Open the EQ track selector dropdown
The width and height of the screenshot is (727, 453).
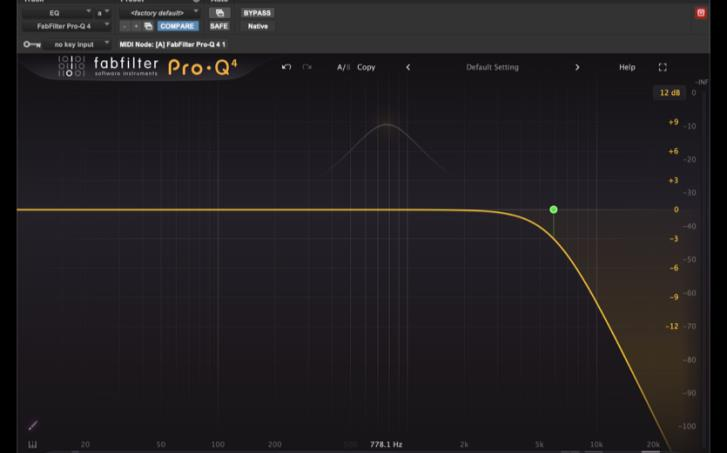pyautogui.click(x=57, y=13)
